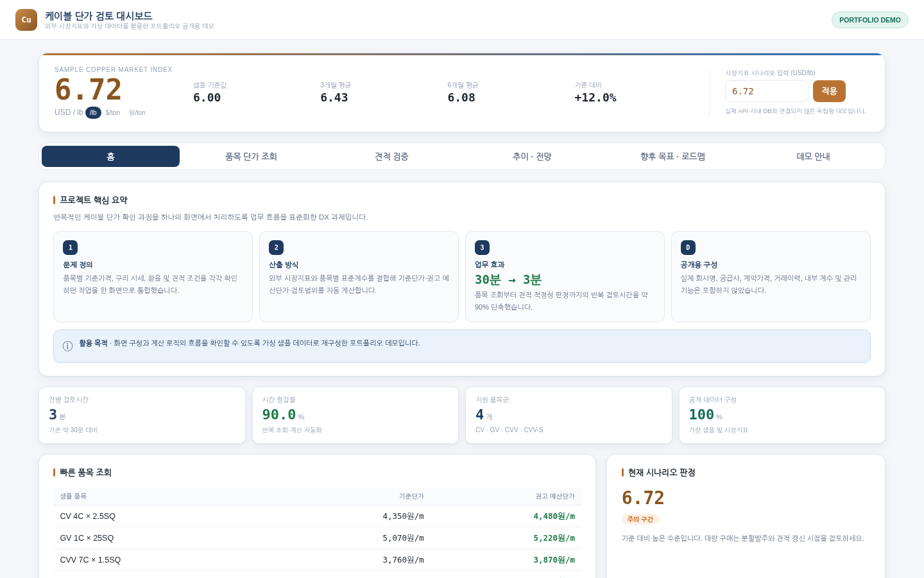Click the 기준단가 column header
This screenshot has width=924, height=578.
coord(411,496)
